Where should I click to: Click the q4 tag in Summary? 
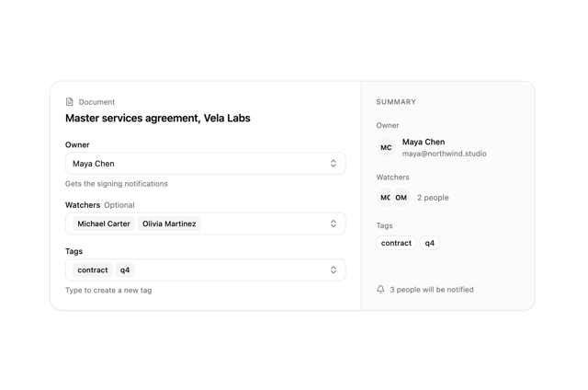[430, 243]
